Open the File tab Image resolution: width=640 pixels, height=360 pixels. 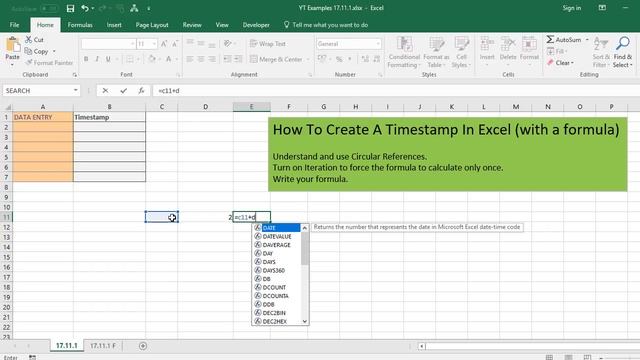point(14,25)
